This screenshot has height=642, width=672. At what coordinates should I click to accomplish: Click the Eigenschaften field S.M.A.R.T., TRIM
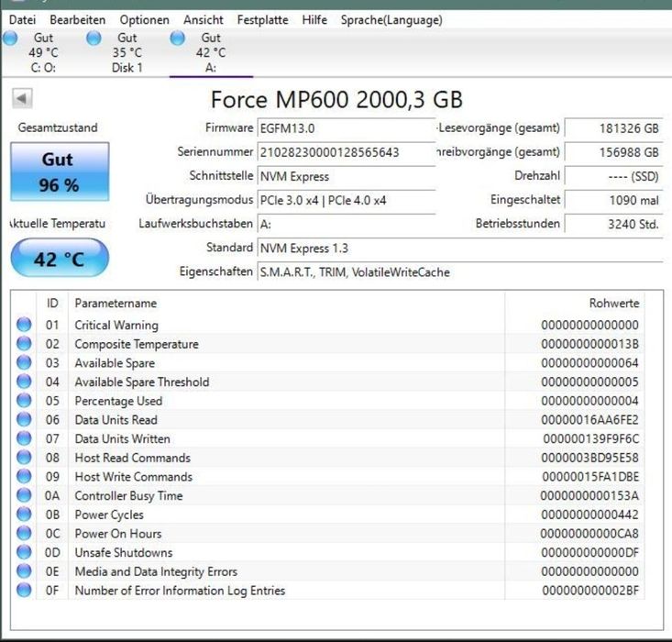[x=460, y=272]
